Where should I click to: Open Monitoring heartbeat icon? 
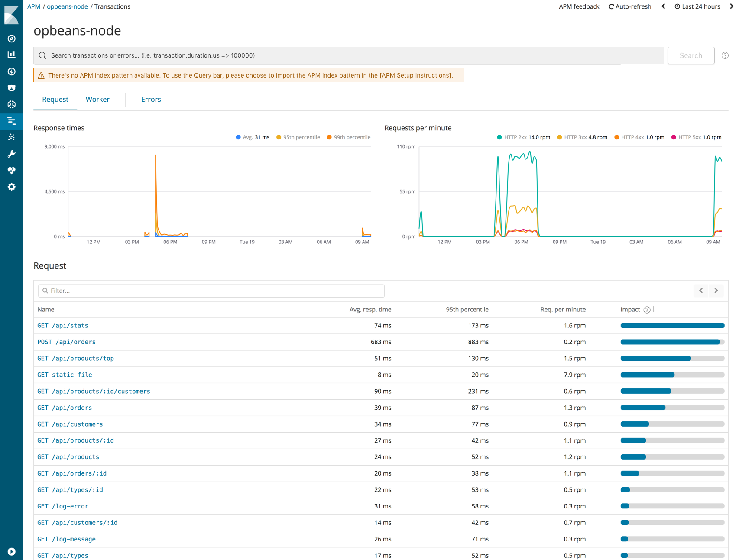click(12, 170)
